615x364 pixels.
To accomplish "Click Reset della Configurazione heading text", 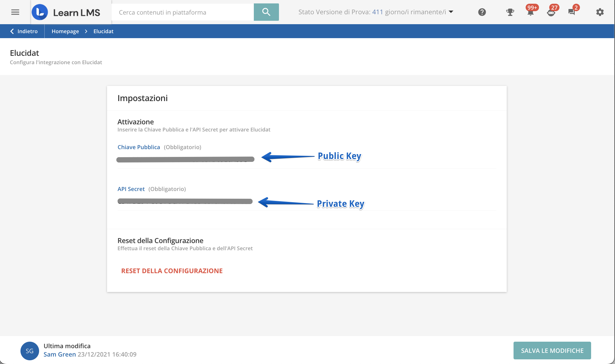I will 160,241.
